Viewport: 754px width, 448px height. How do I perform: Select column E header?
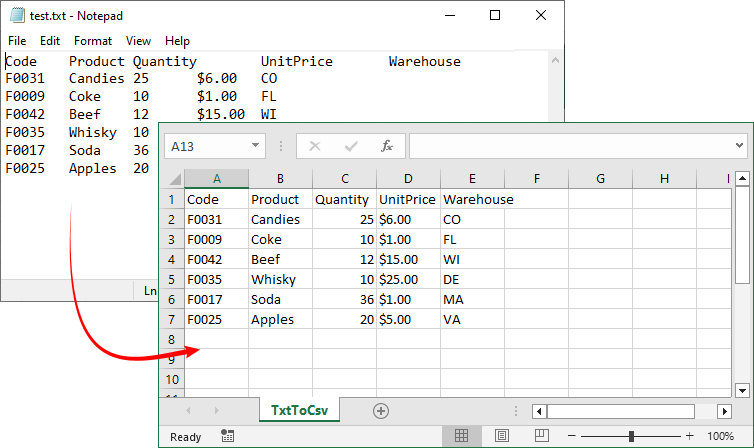point(472,179)
